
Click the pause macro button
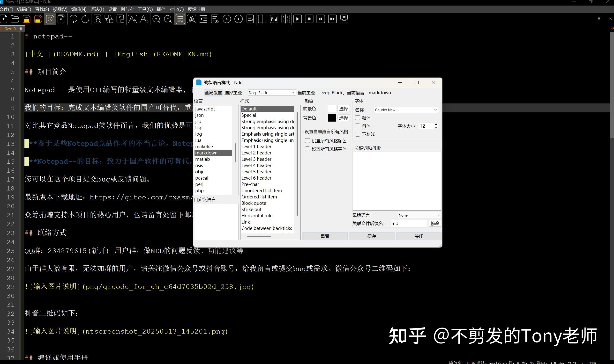pyautogui.click(x=321, y=19)
